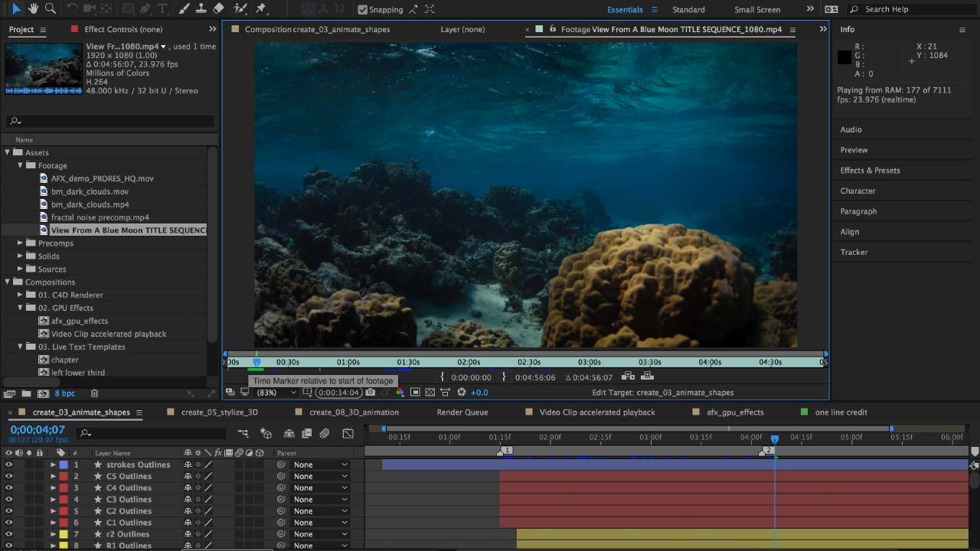980x551 pixels.
Task: Select the Hand tool in the toolbar
Action: 33,9
